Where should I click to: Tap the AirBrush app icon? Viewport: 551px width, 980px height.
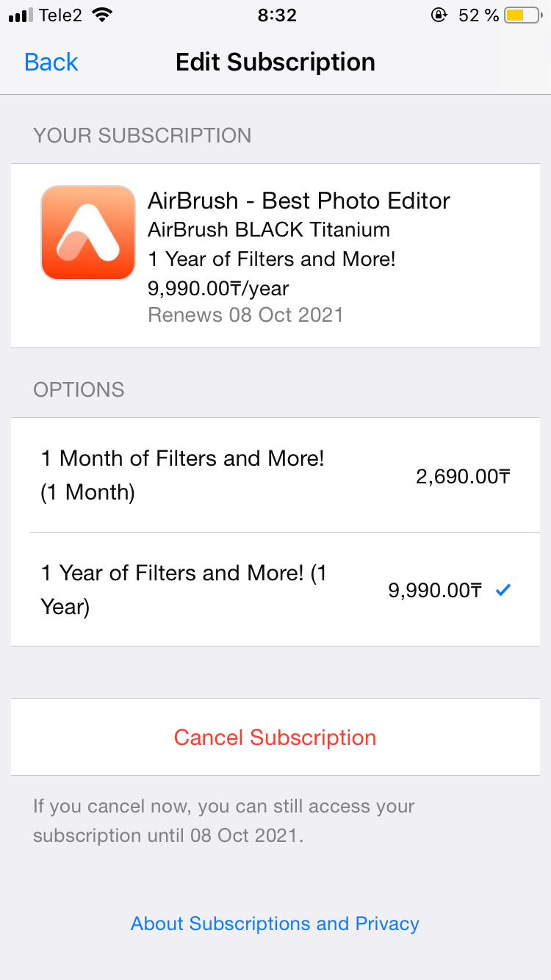coord(88,232)
